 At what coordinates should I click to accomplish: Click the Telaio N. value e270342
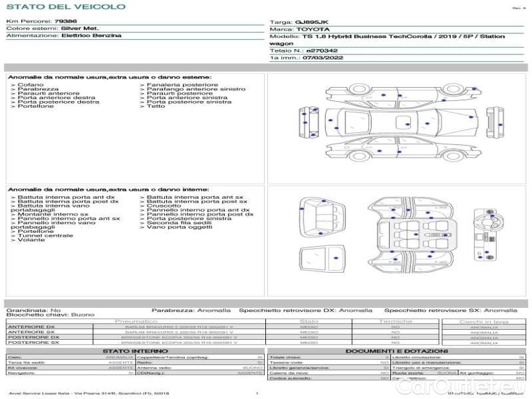322,51
